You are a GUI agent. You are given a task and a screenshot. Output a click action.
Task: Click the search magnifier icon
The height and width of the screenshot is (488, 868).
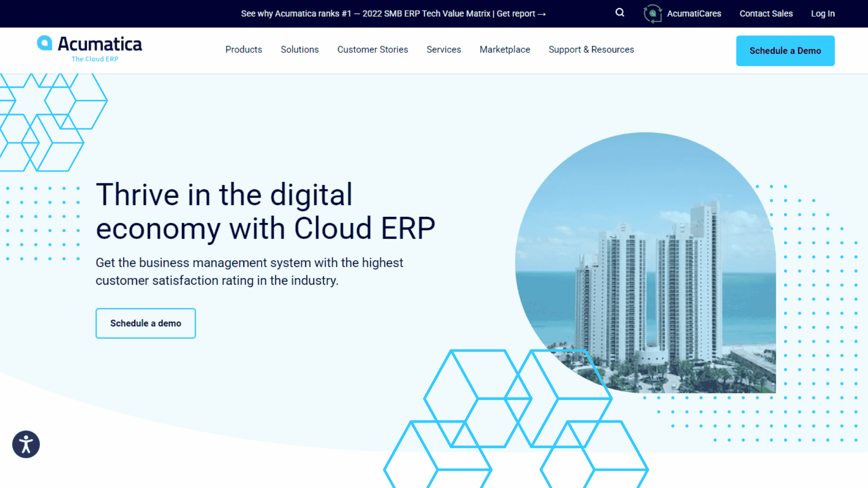point(620,13)
